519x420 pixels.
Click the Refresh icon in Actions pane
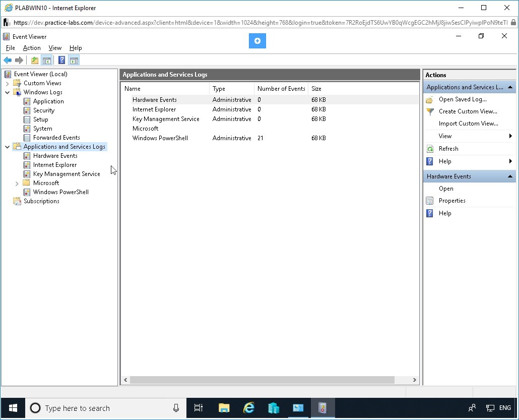pyautogui.click(x=430, y=149)
